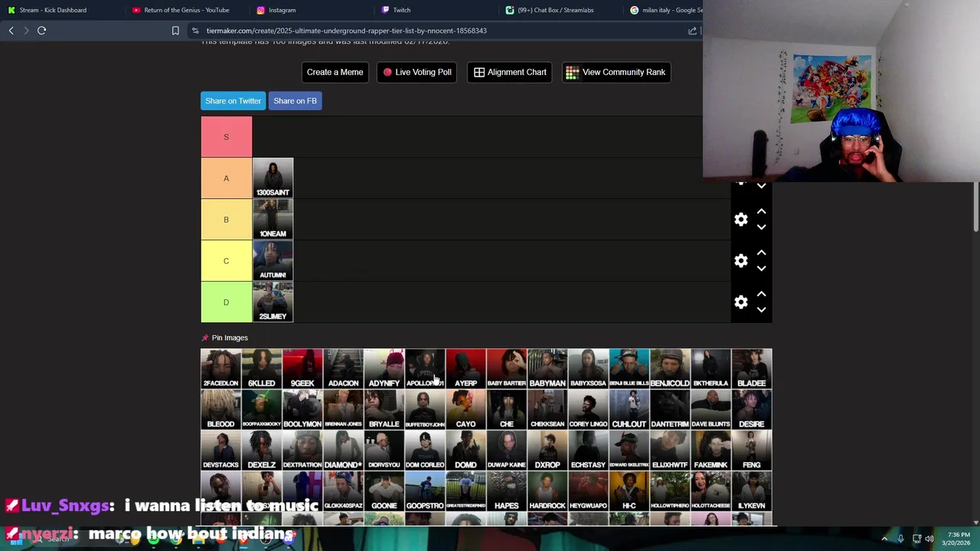Move the D tier row down

click(761, 310)
